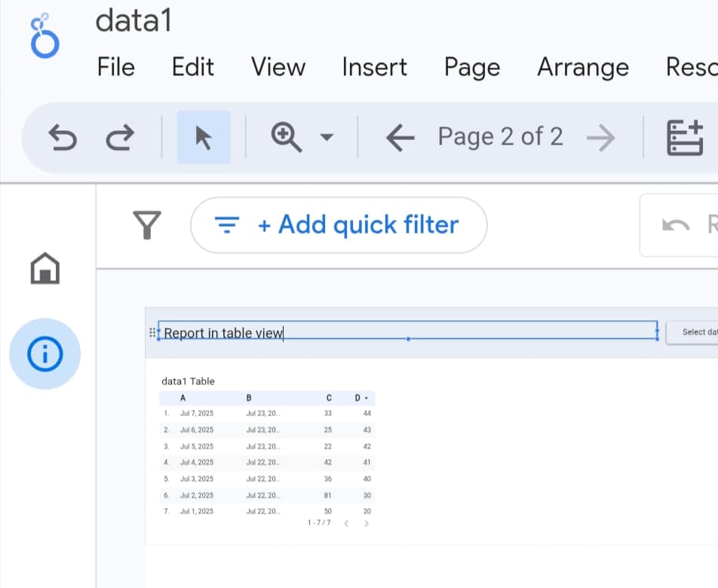Click the Select date range control
Screen dimensions: 718x588
pyautogui.click(x=692, y=332)
